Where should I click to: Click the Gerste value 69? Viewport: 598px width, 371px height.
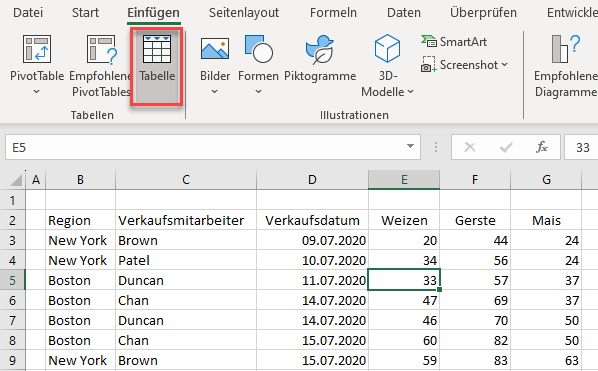coord(475,300)
